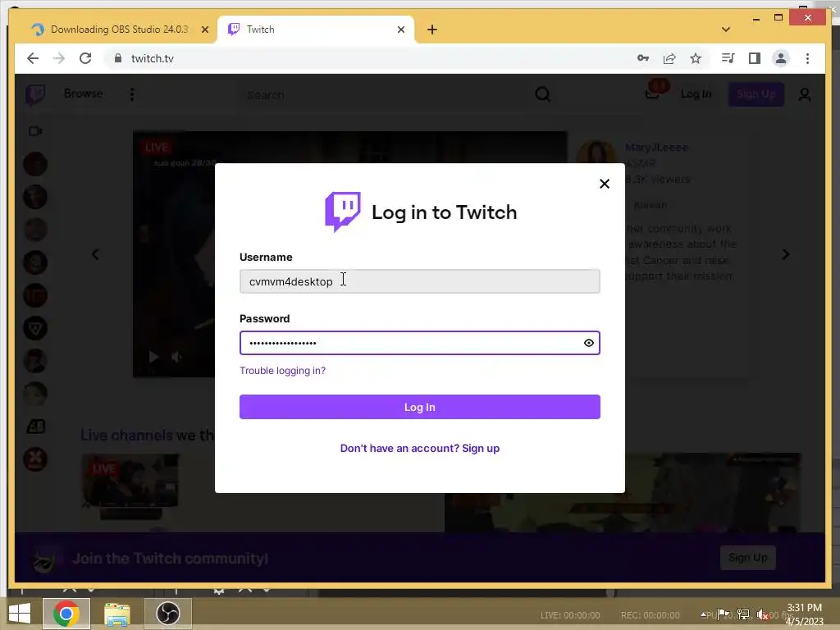Open OBS Studio from the taskbar
The height and width of the screenshot is (630, 840).
[x=167, y=614]
